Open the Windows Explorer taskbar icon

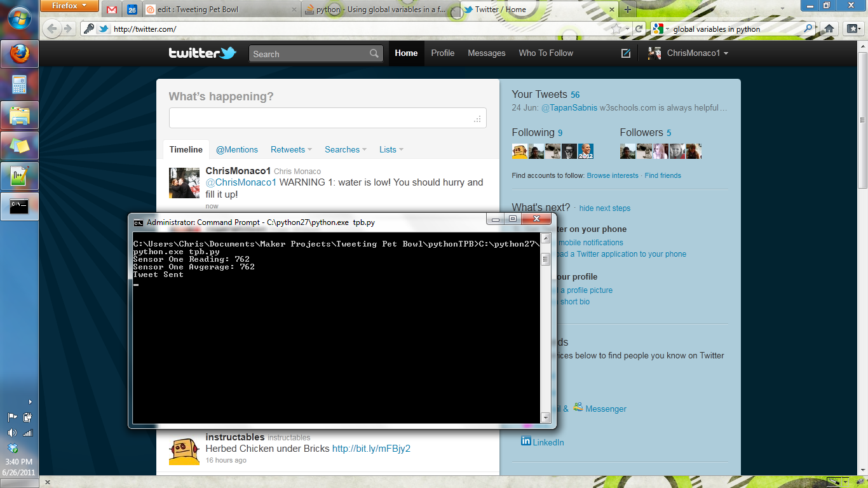tap(20, 115)
